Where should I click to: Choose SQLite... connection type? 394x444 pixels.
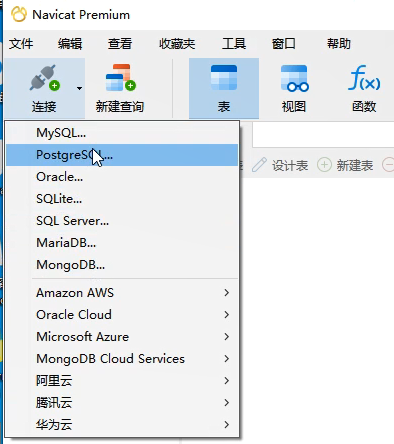tap(122, 199)
